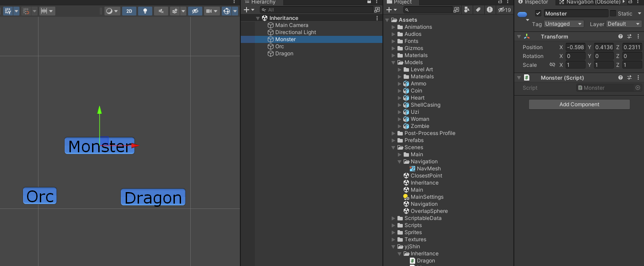Select Main Camera in Hierarchy
This screenshot has height=266, width=644.
292,25
